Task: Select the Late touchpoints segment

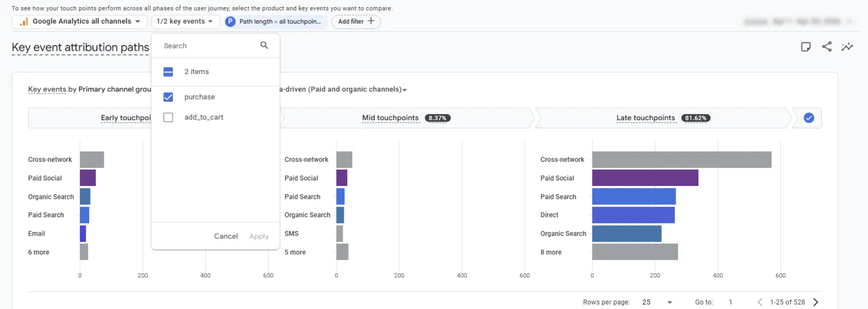Action: (663, 118)
